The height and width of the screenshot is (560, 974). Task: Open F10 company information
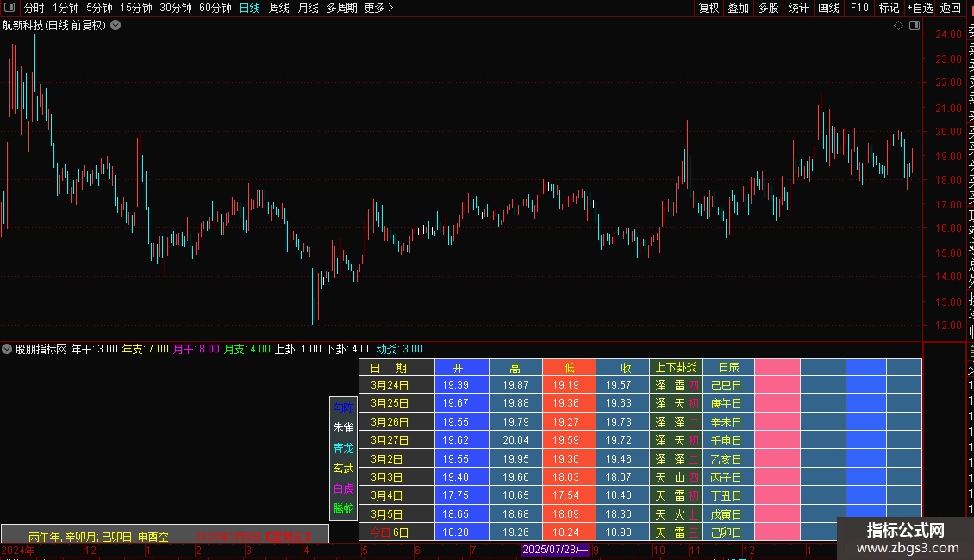859,8
